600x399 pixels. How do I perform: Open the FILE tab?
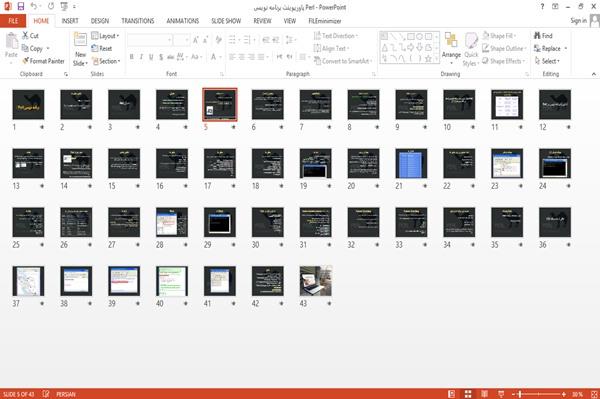13,21
